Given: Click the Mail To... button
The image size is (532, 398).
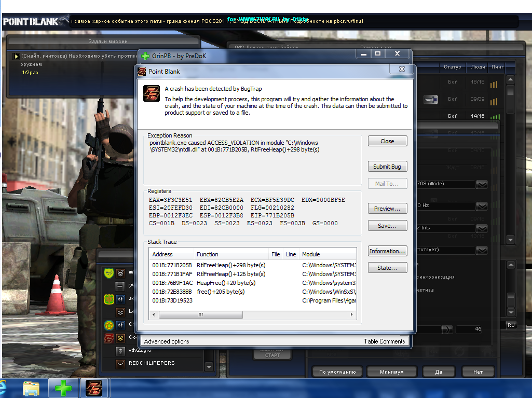Looking at the screenshot, I should pos(388,184).
